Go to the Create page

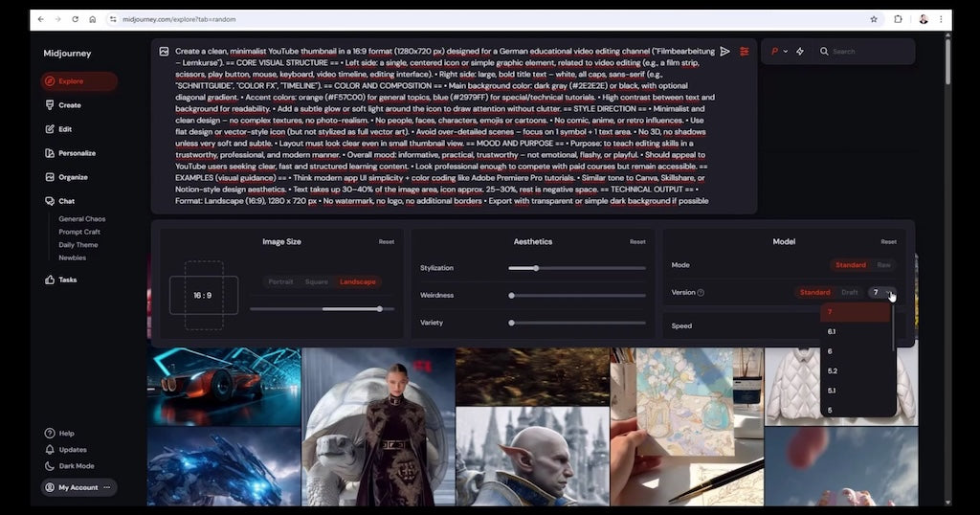click(69, 105)
